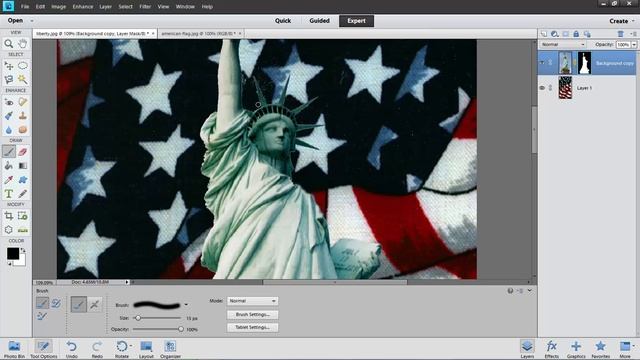The height and width of the screenshot is (360, 640).
Task: Toggle Tool Options panel
Action: tap(43, 349)
